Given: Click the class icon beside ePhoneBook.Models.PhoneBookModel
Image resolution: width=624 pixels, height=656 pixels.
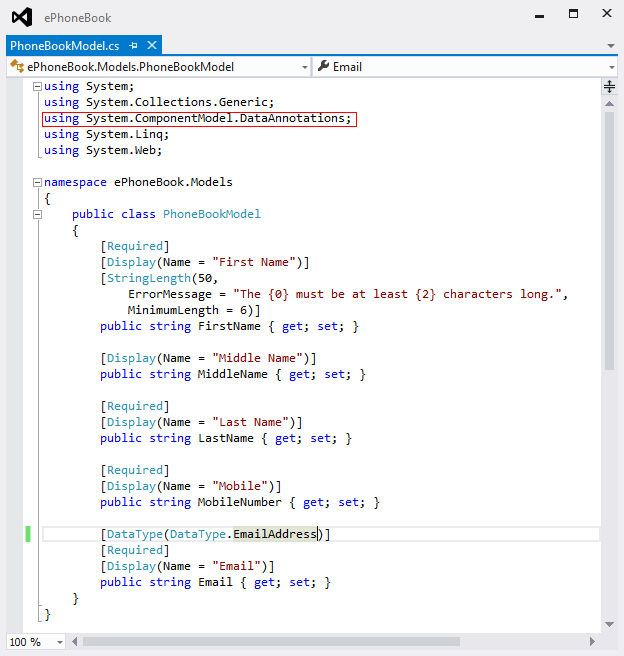Looking at the screenshot, I should (x=17, y=66).
